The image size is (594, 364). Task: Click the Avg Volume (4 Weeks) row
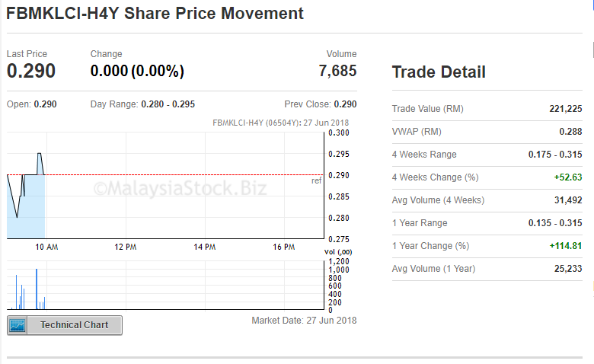point(487,200)
